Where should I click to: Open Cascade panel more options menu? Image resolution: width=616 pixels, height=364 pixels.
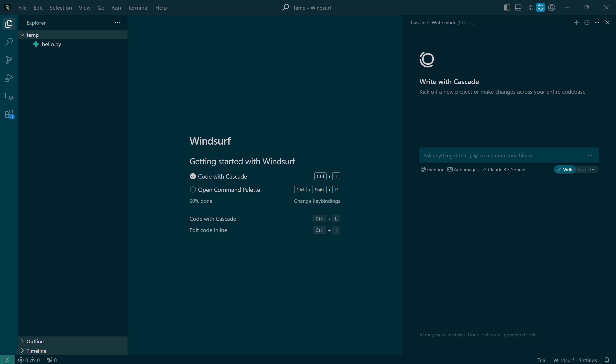pos(597,23)
